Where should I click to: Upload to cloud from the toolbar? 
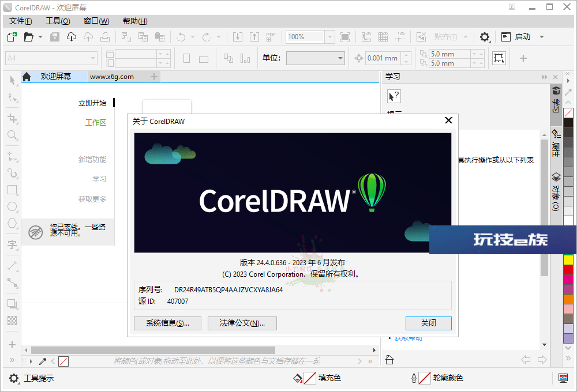[88, 37]
